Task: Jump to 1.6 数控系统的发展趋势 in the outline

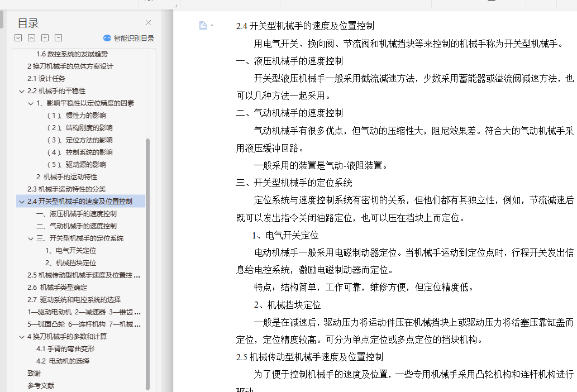Action: tap(72, 54)
